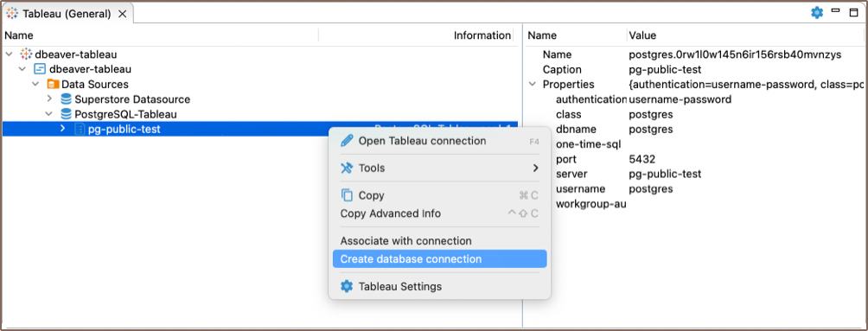Open the Tools submenu arrow
This screenshot has width=868, height=331.
point(535,168)
